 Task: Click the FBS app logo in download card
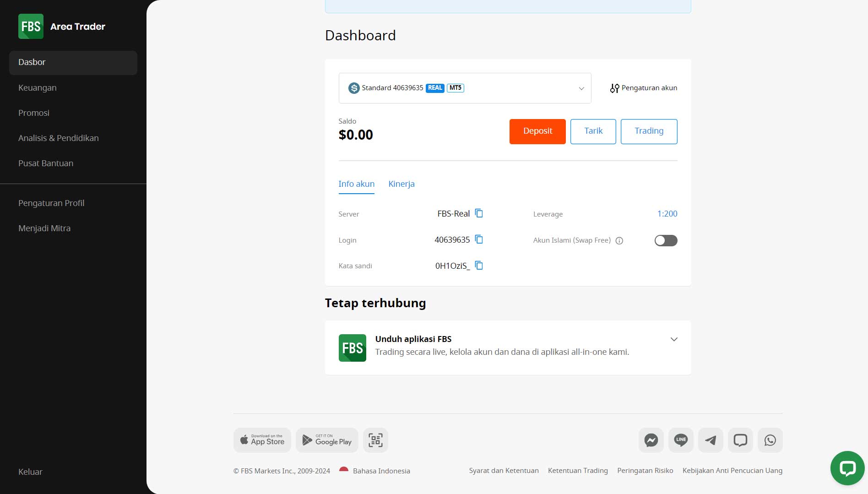(x=352, y=348)
